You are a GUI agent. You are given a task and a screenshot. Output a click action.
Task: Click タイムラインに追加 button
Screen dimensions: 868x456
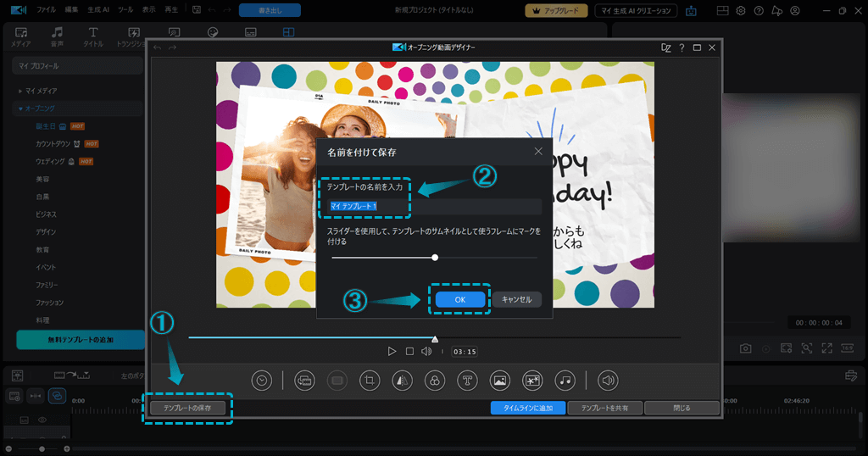[x=528, y=408]
